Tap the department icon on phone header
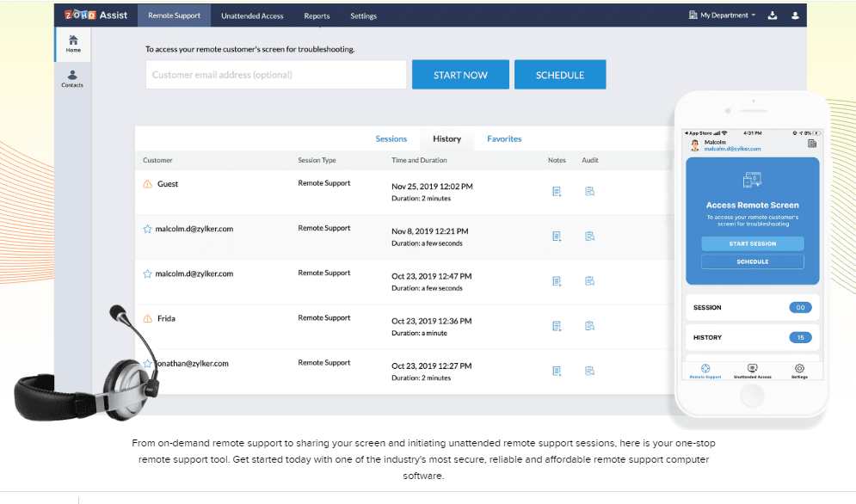Image resolution: width=856 pixels, height=504 pixels. click(812, 144)
